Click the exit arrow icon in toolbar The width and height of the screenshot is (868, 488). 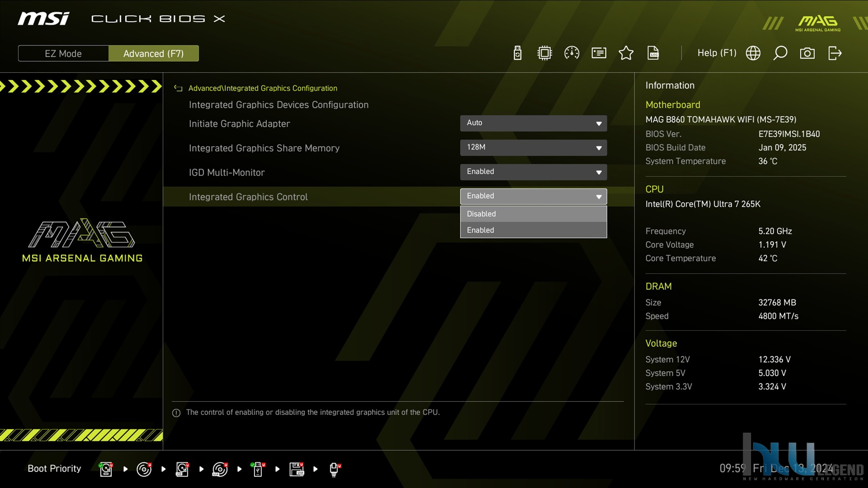[x=835, y=53]
